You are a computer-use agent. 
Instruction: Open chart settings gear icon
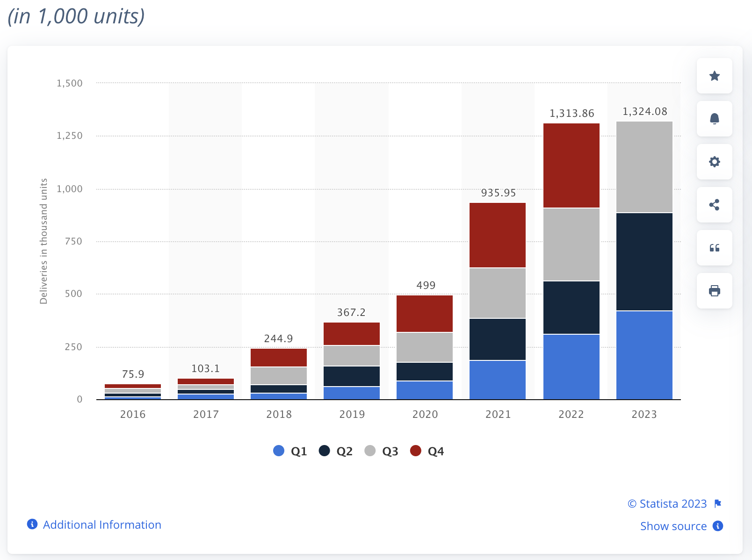coord(714,162)
